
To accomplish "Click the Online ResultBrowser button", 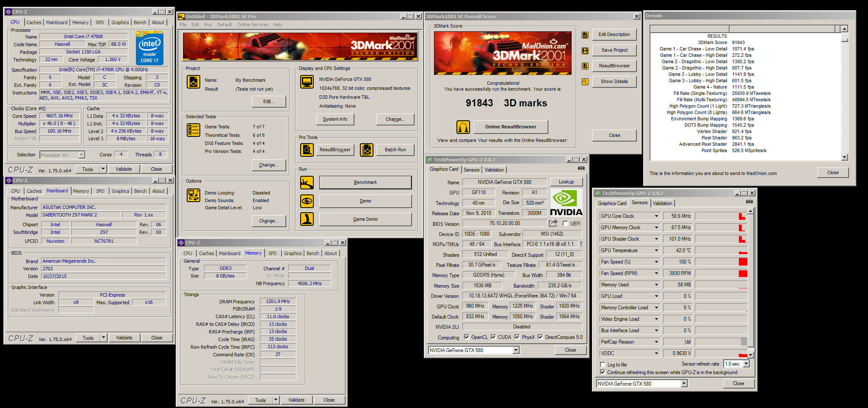I will 511,127.
